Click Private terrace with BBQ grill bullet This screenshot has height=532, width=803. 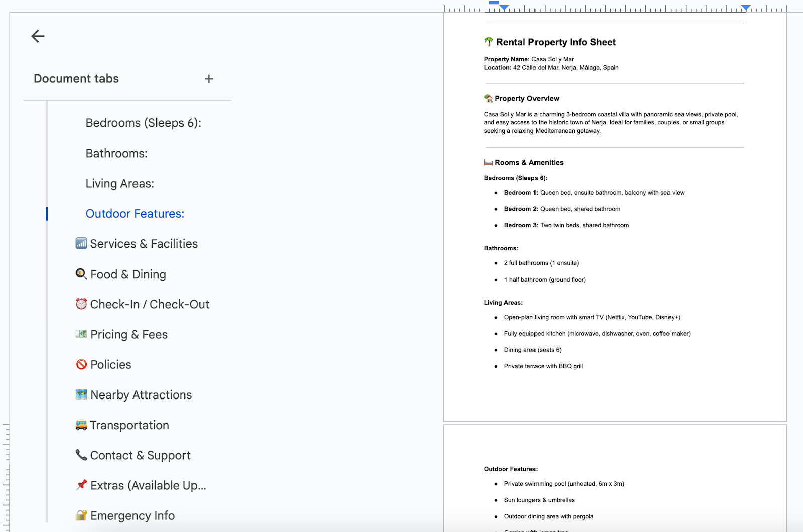(x=544, y=366)
